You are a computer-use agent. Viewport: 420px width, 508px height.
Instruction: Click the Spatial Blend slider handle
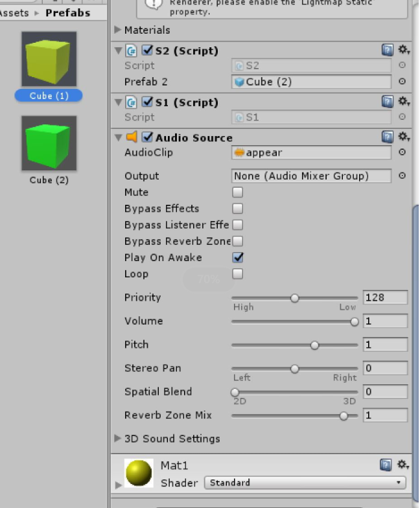(235, 393)
